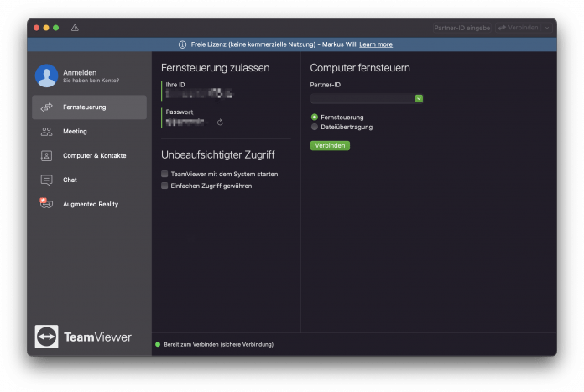This screenshot has height=392, width=584.
Task: Click the Partner-ID input field
Action: tap(362, 99)
